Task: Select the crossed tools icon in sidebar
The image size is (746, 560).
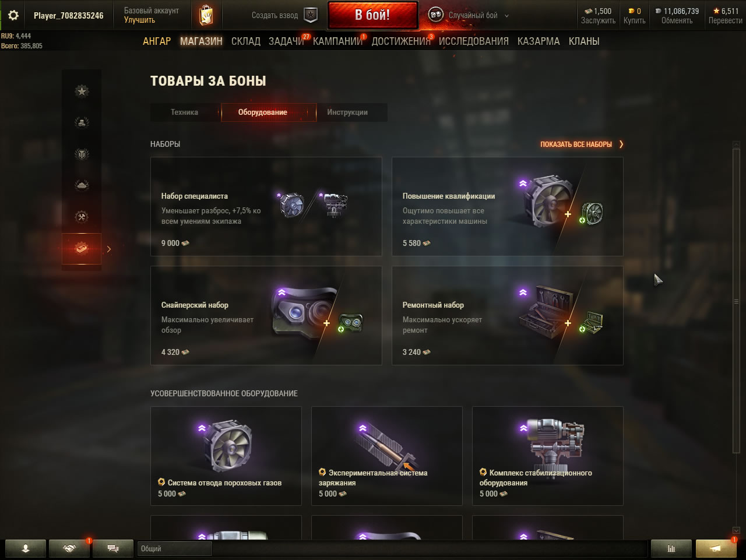Action: tap(82, 217)
